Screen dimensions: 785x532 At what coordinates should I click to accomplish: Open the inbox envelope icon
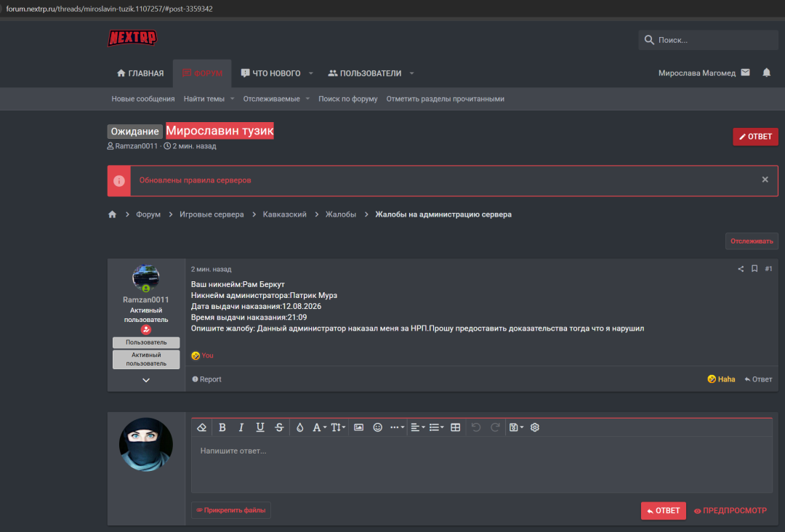pos(745,73)
